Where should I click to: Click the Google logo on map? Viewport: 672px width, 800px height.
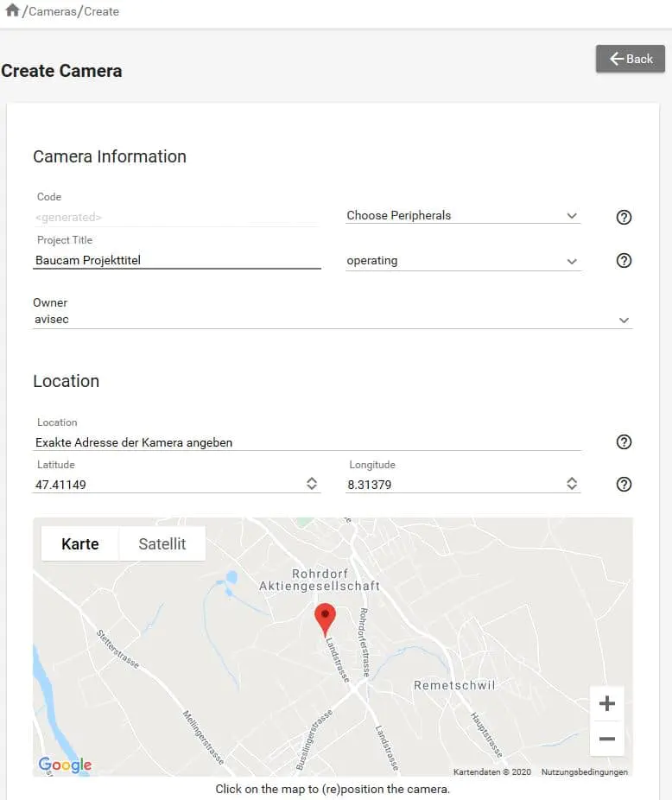point(65,765)
